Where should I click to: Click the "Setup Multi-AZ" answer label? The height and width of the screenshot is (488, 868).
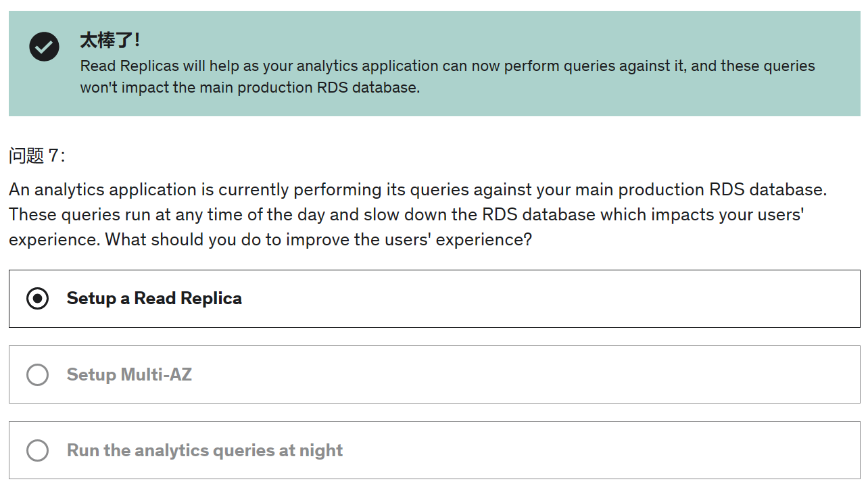[x=129, y=374]
